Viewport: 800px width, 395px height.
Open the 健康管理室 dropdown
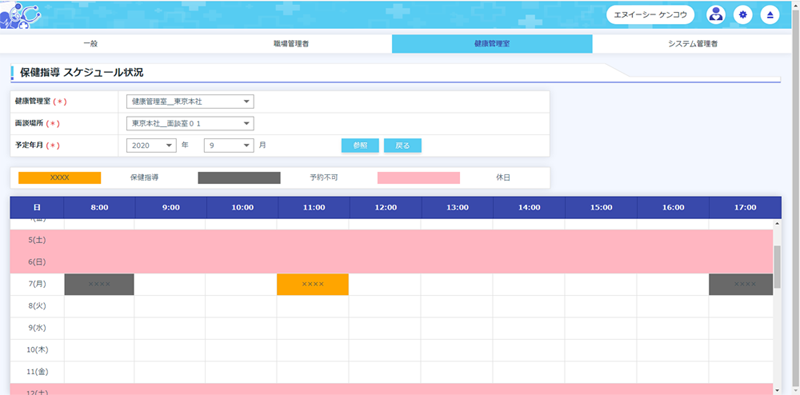coord(190,102)
